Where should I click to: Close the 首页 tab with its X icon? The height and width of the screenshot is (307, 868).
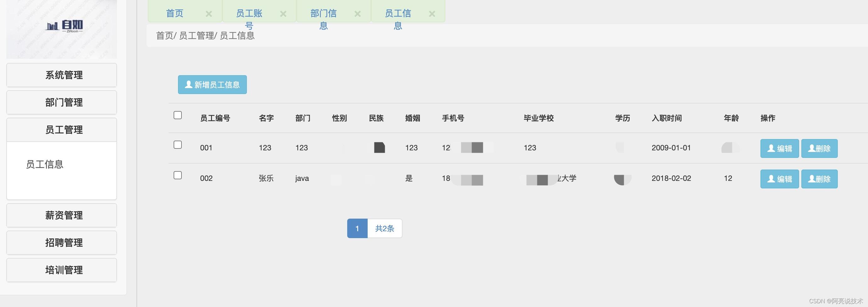tap(209, 14)
